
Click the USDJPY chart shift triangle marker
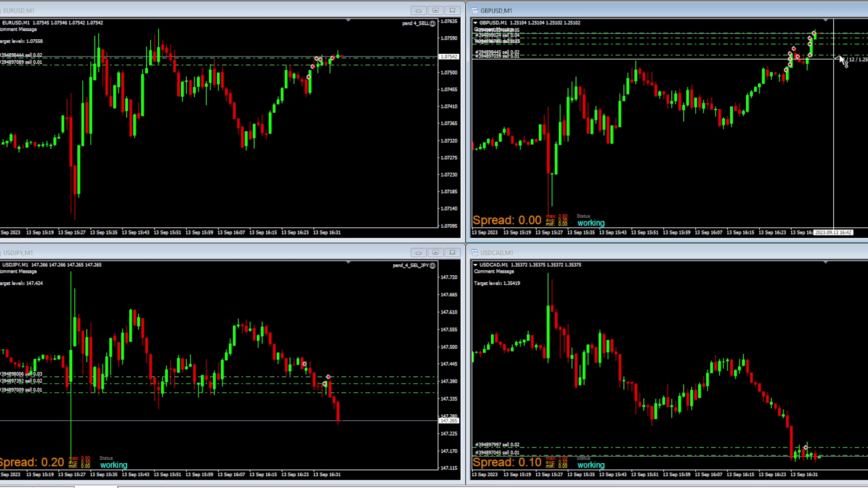[x=348, y=263]
